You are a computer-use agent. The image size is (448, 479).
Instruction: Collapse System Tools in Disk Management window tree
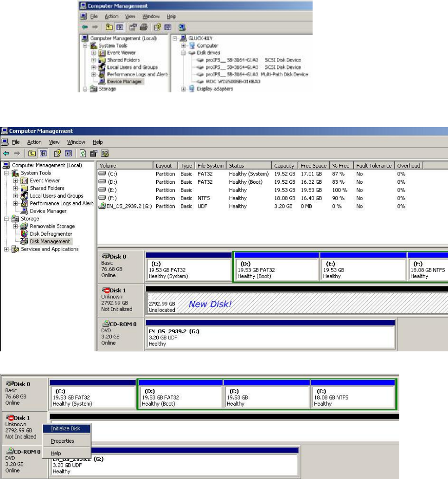pos(6,173)
